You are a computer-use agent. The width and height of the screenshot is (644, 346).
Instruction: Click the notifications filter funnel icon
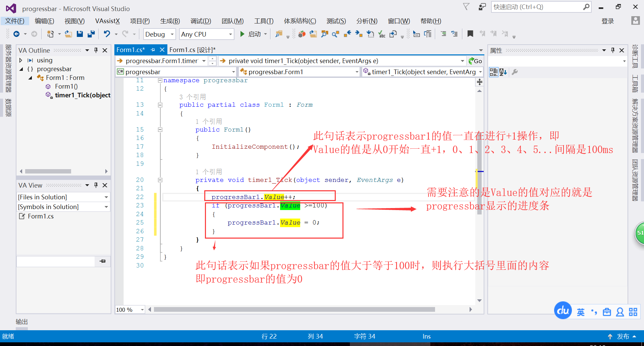[466, 7]
